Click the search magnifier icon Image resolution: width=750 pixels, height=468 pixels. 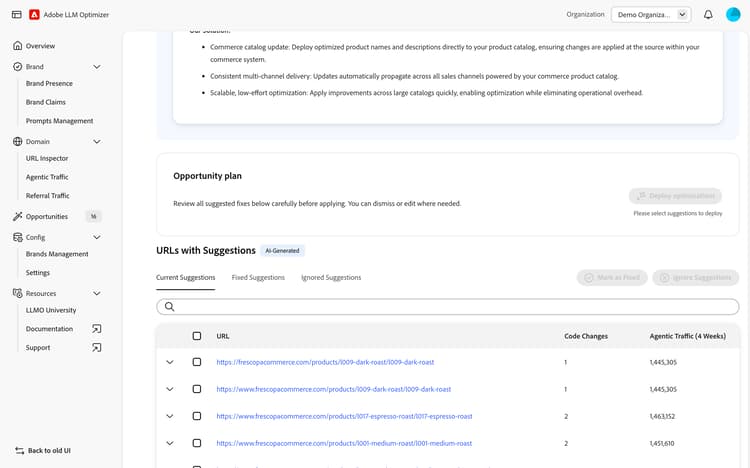[169, 306]
